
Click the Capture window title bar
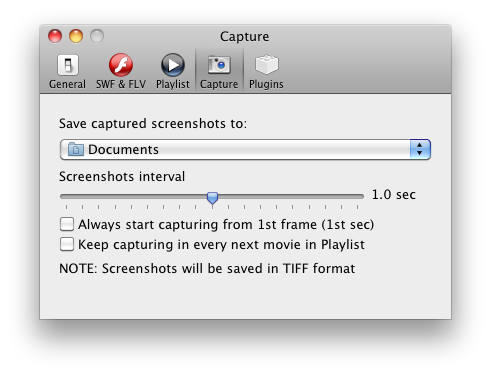click(245, 36)
